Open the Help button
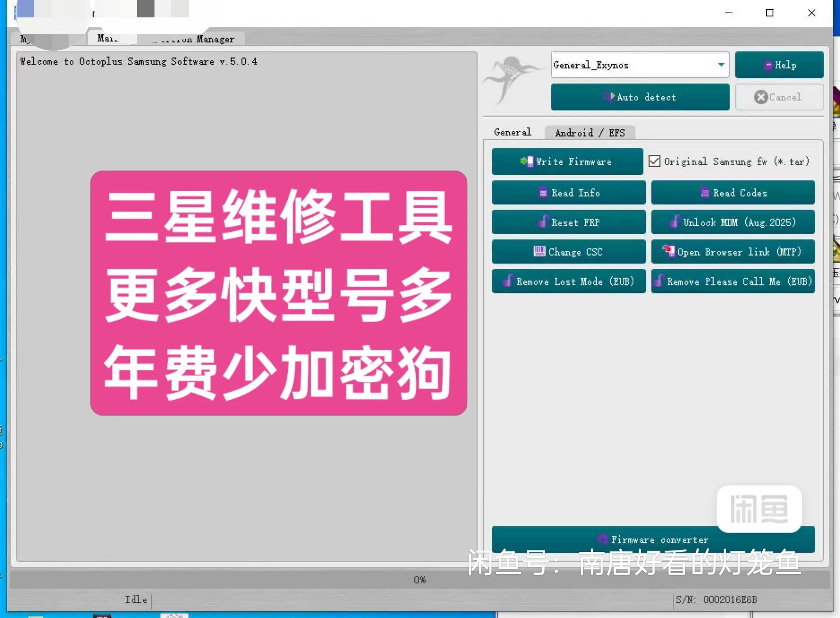The height and width of the screenshot is (618, 840). (779, 65)
